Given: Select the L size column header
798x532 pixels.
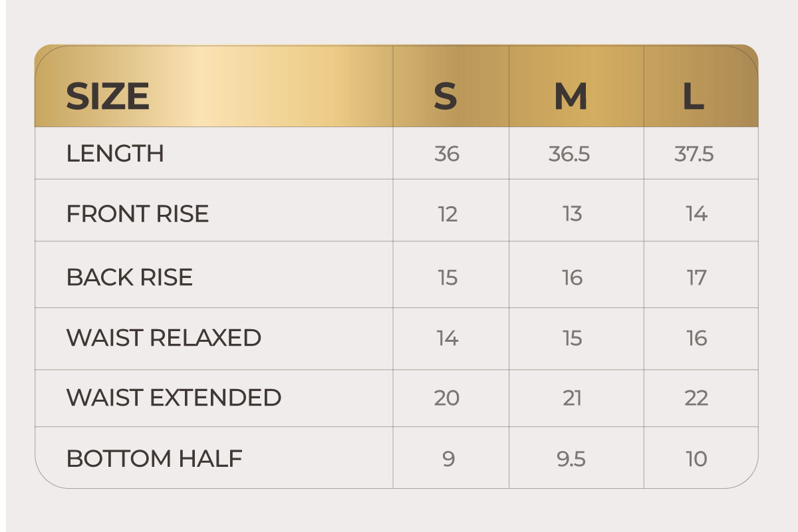Looking at the screenshot, I should tap(694, 97).
